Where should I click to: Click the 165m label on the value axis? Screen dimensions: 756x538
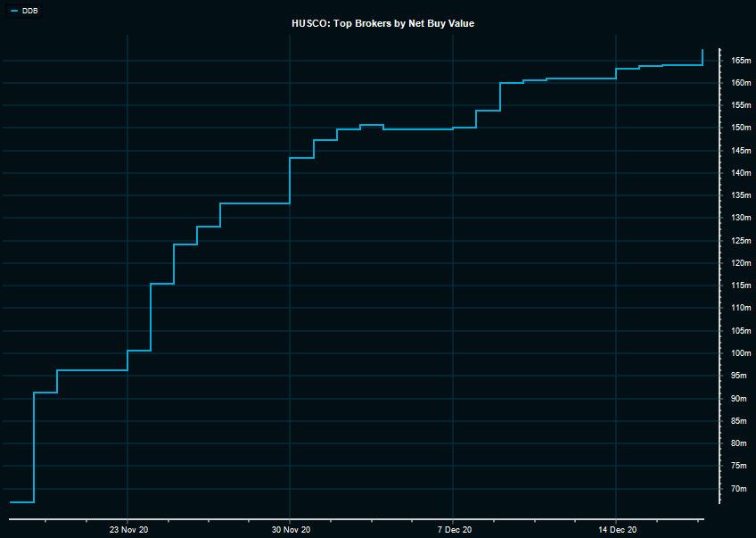[741, 61]
